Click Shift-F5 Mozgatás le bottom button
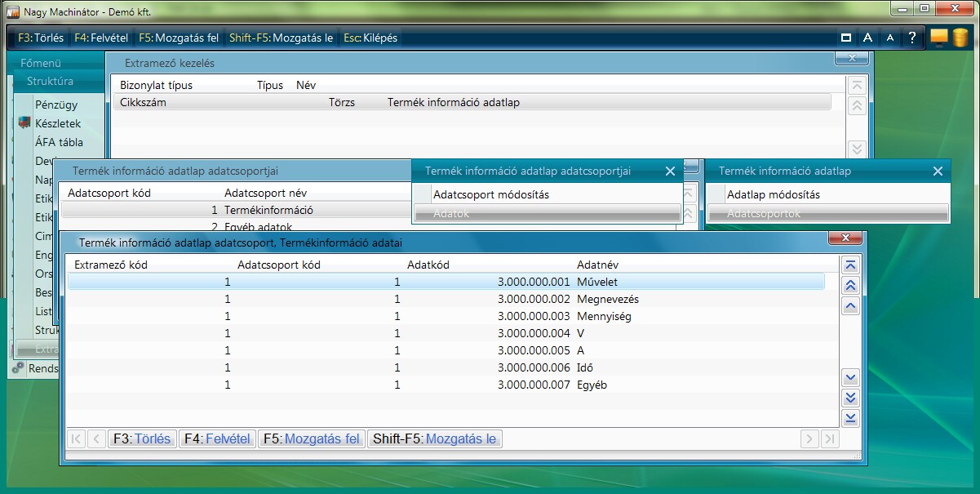This screenshot has height=494, width=980. [x=435, y=439]
